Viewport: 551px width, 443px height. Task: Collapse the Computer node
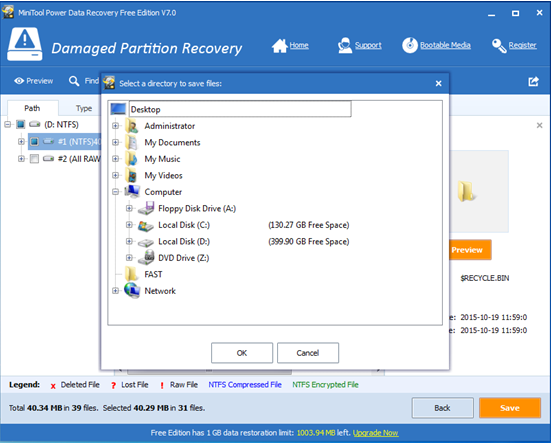click(115, 192)
